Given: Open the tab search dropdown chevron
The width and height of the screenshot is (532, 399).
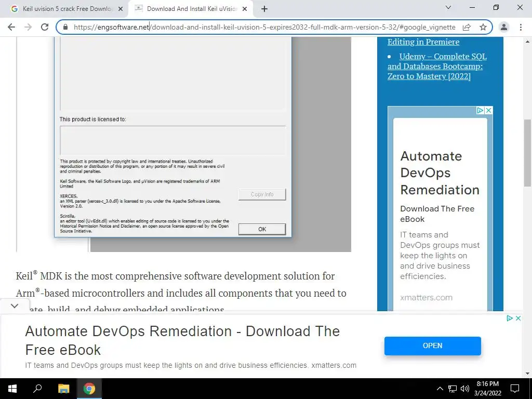Looking at the screenshot, I should click(448, 7).
